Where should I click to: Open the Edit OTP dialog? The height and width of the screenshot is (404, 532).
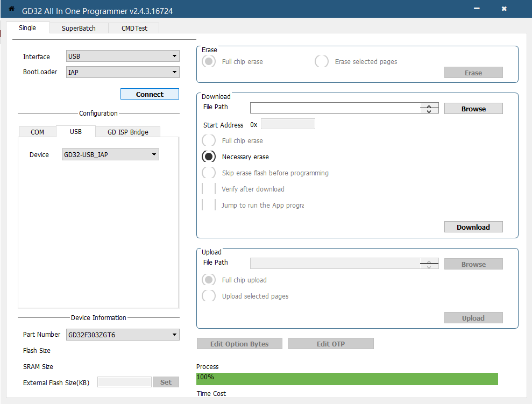click(x=331, y=344)
